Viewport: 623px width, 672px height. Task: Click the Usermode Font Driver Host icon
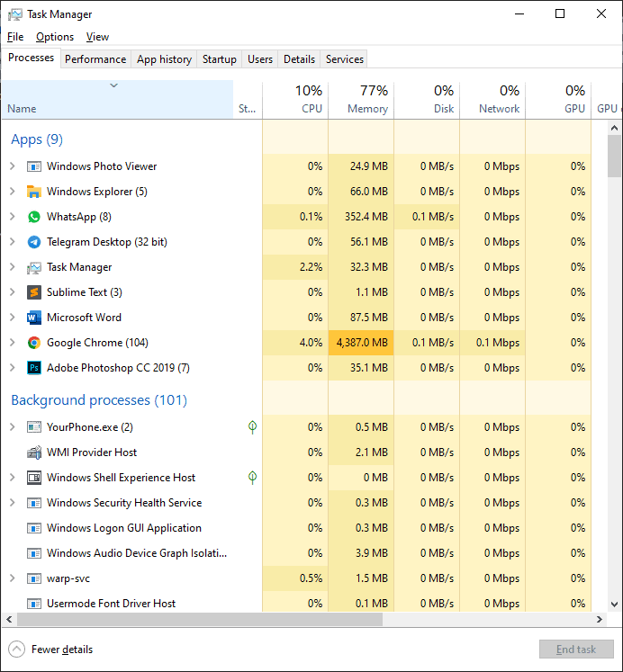[x=34, y=604]
